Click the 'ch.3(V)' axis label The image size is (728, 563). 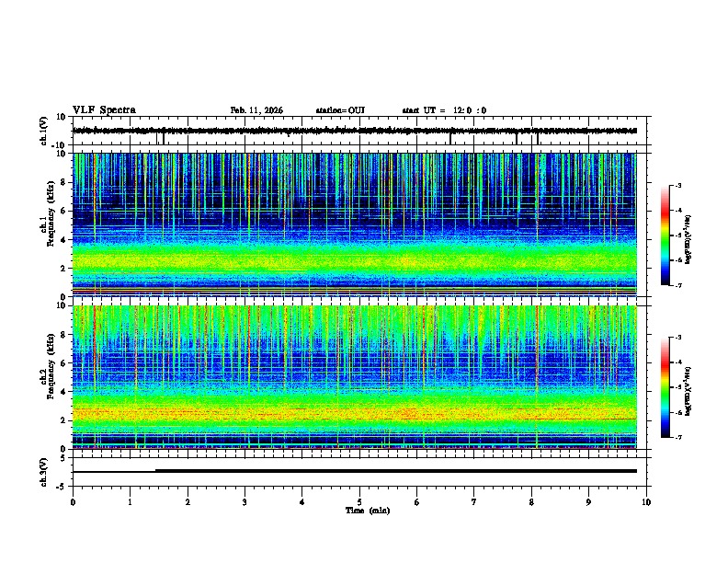coord(44,472)
